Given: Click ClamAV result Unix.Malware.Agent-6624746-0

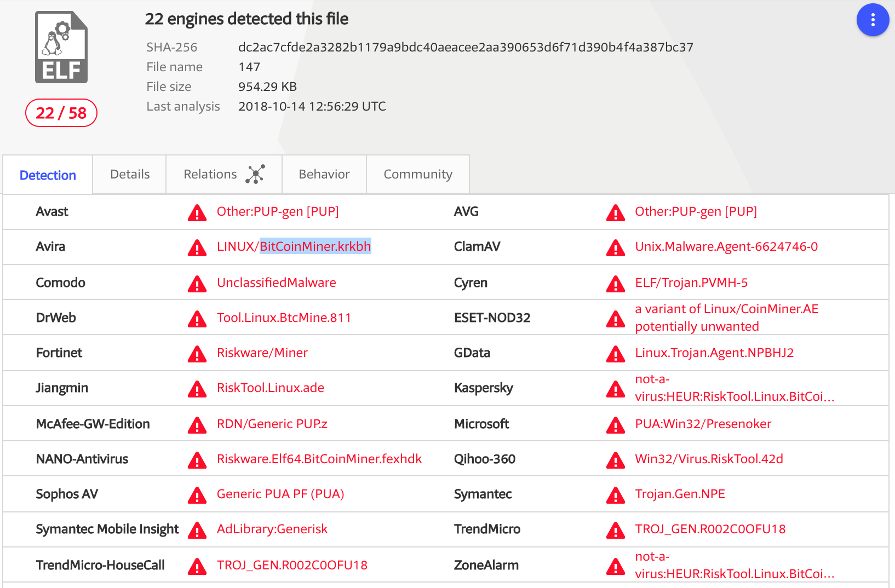Looking at the screenshot, I should point(726,246).
